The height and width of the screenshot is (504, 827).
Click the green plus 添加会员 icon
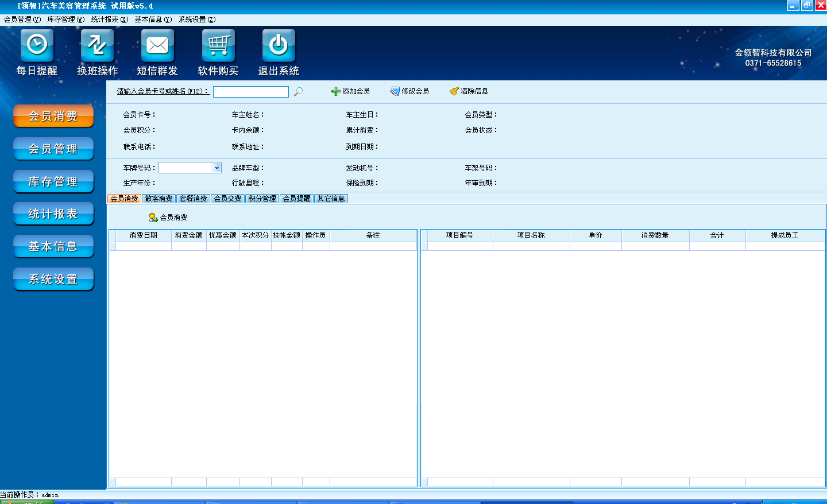(x=336, y=91)
